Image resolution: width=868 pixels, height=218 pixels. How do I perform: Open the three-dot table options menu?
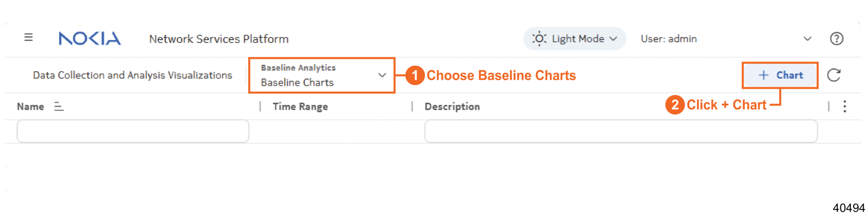point(845,106)
